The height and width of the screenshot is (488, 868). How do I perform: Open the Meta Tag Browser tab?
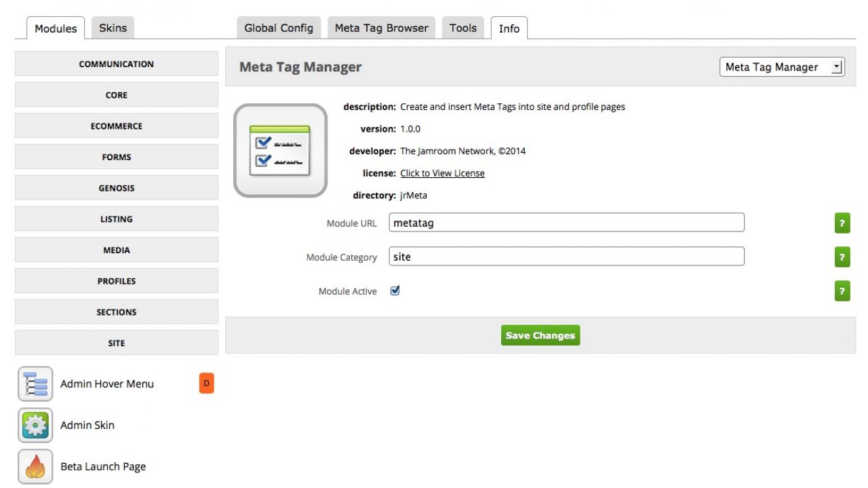tap(381, 29)
